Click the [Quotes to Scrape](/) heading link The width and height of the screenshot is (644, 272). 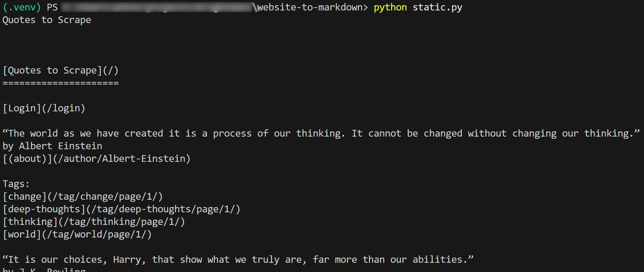[x=60, y=70]
